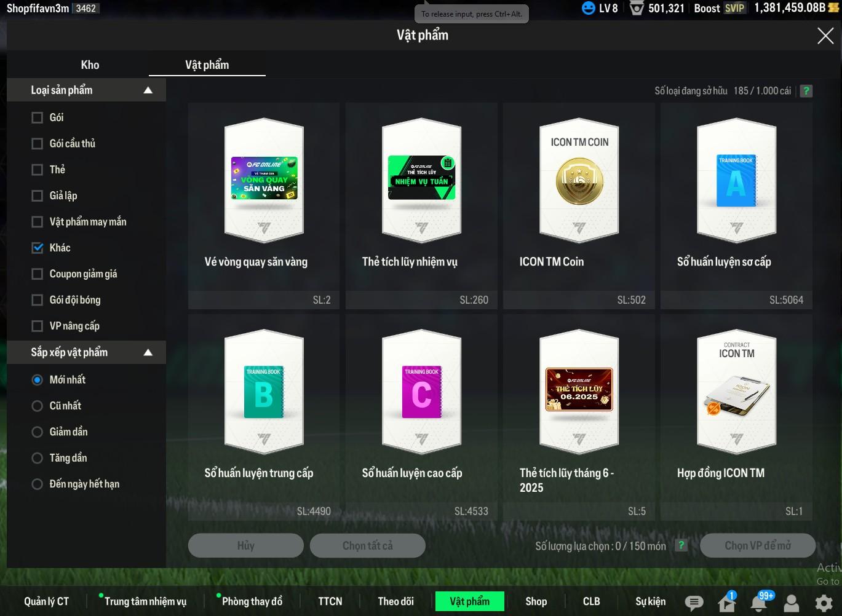Enable the Gói cầu thủ checkbox

[x=38, y=144]
